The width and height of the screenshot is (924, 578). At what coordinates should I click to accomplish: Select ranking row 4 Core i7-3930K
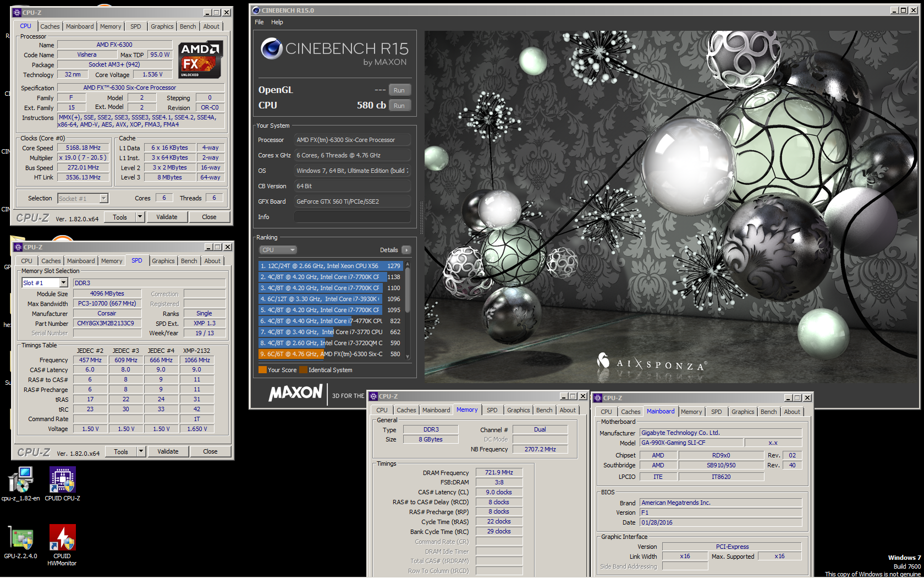click(331, 299)
